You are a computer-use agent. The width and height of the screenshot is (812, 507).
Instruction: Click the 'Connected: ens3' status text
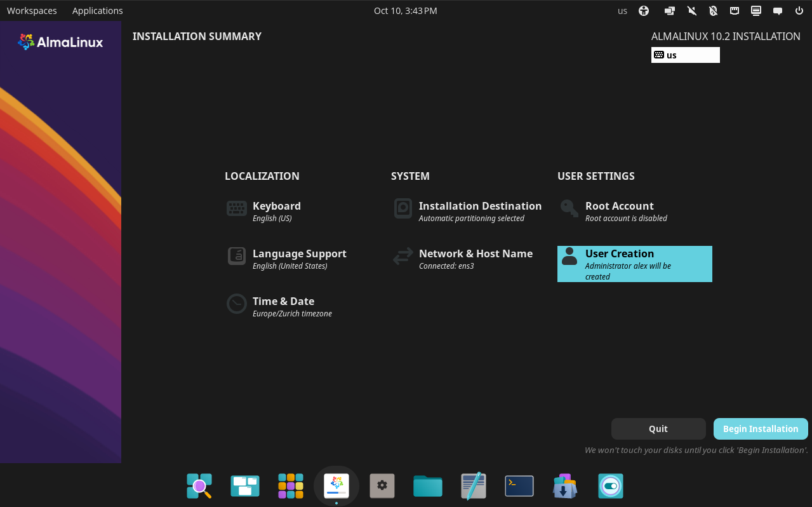click(446, 266)
